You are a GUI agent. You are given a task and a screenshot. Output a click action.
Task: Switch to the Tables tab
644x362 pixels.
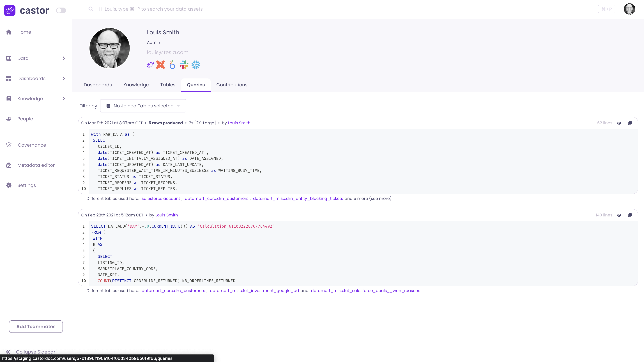(x=167, y=85)
